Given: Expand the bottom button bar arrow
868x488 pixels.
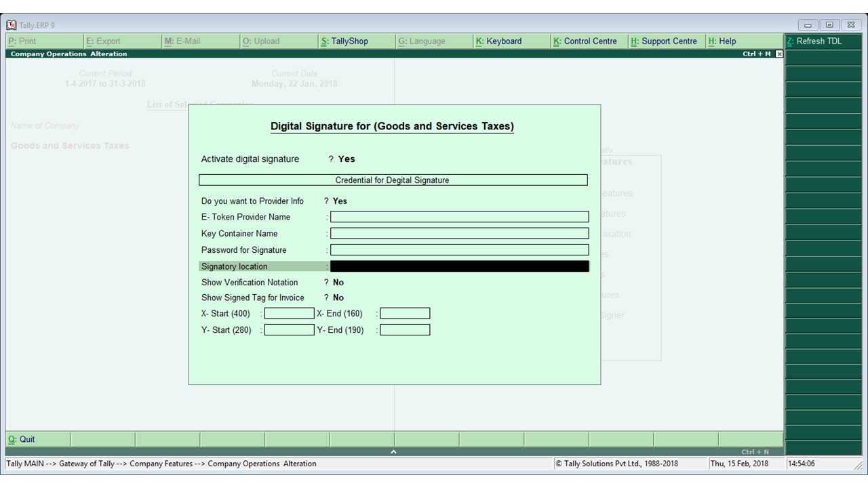Looking at the screenshot, I should tap(393, 450).
